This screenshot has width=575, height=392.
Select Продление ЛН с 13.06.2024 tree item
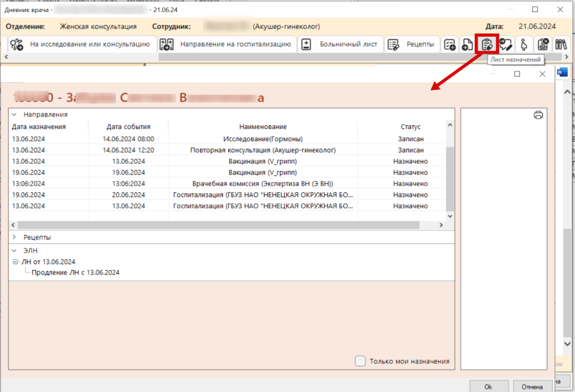[75, 273]
